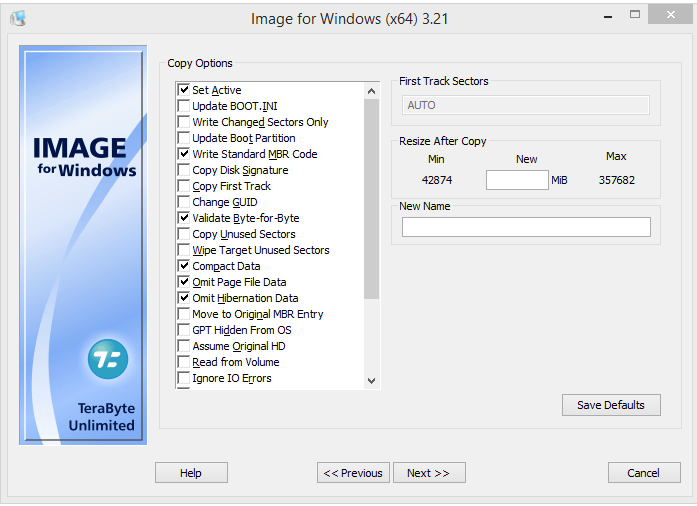Image resolution: width=697 pixels, height=506 pixels.
Task: Click the Save Defaults button
Action: click(611, 405)
